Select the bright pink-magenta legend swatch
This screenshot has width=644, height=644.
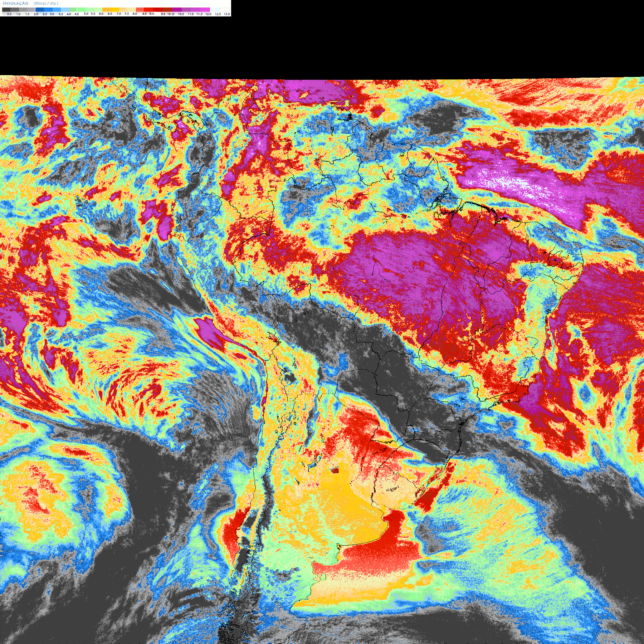pyautogui.click(x=205, y=10)
